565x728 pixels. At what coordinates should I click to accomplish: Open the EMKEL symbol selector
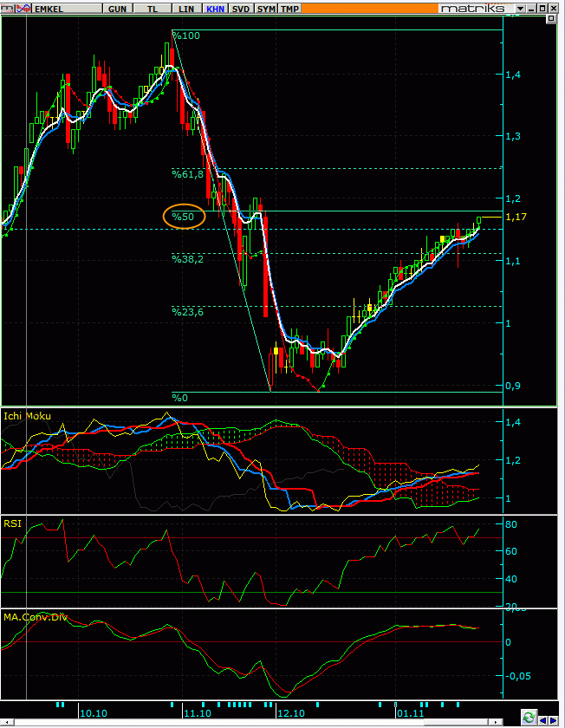(x=68, y=9)
